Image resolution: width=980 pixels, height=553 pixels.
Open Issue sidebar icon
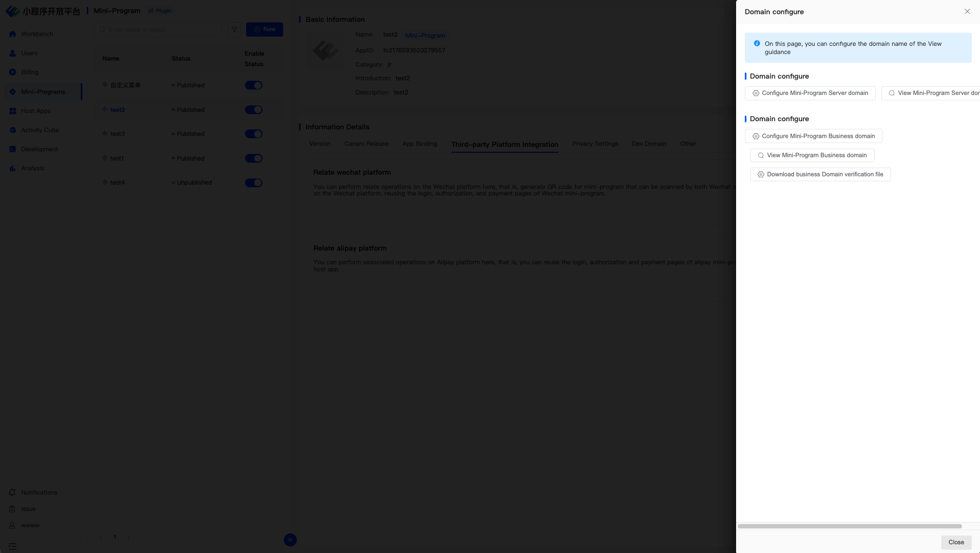pos(12,509)
